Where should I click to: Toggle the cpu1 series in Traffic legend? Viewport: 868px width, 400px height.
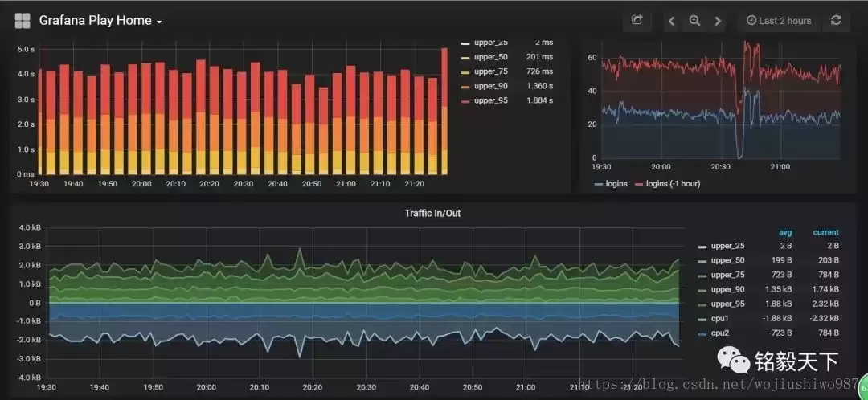point(721,319)
